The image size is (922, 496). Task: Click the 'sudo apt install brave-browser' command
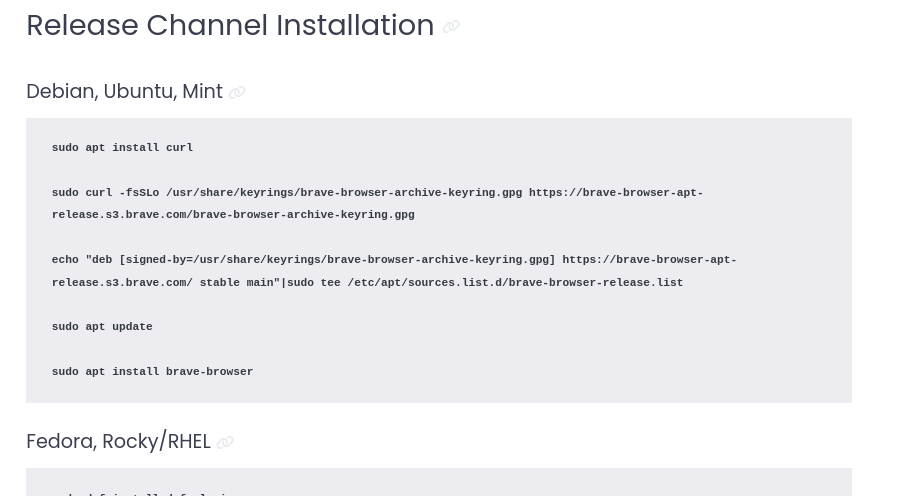tap(152, 372)
